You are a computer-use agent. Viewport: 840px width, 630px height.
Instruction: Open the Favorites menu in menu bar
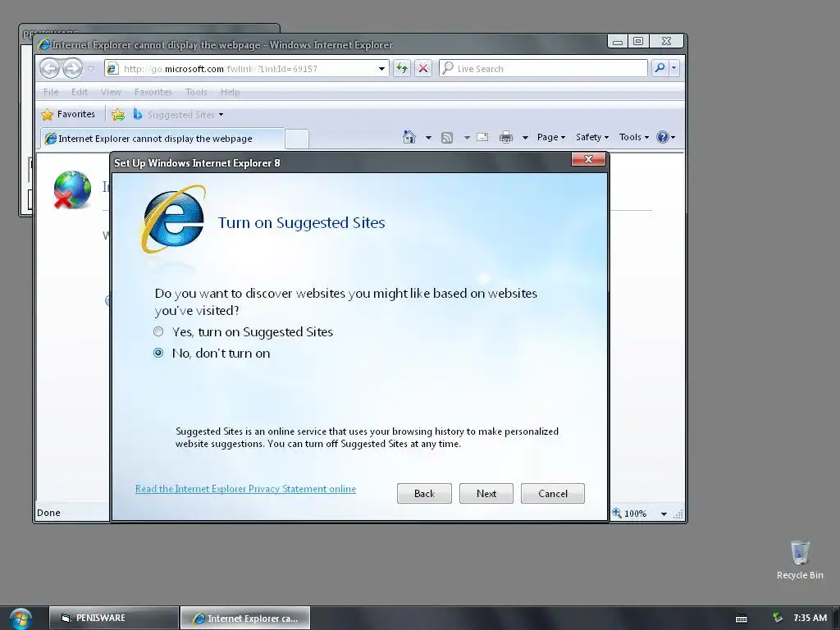tap(153, 92)
